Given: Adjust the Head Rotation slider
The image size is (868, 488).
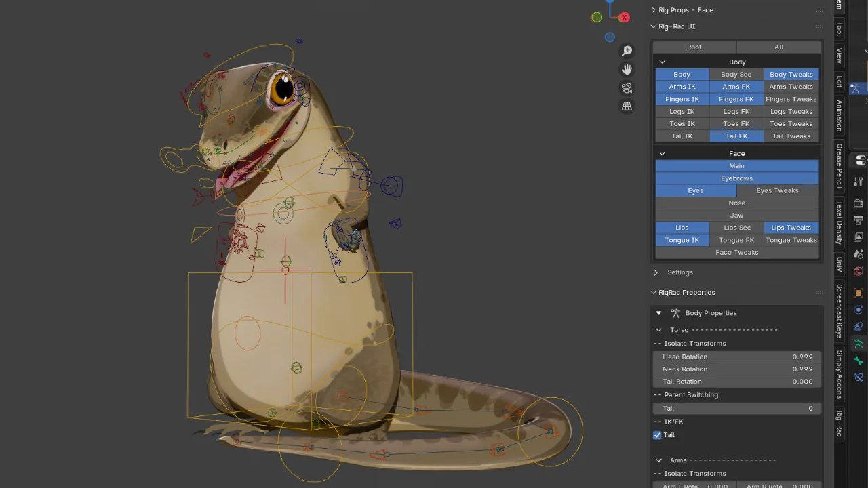Looking at the screenshot, I should click(736, 357).
